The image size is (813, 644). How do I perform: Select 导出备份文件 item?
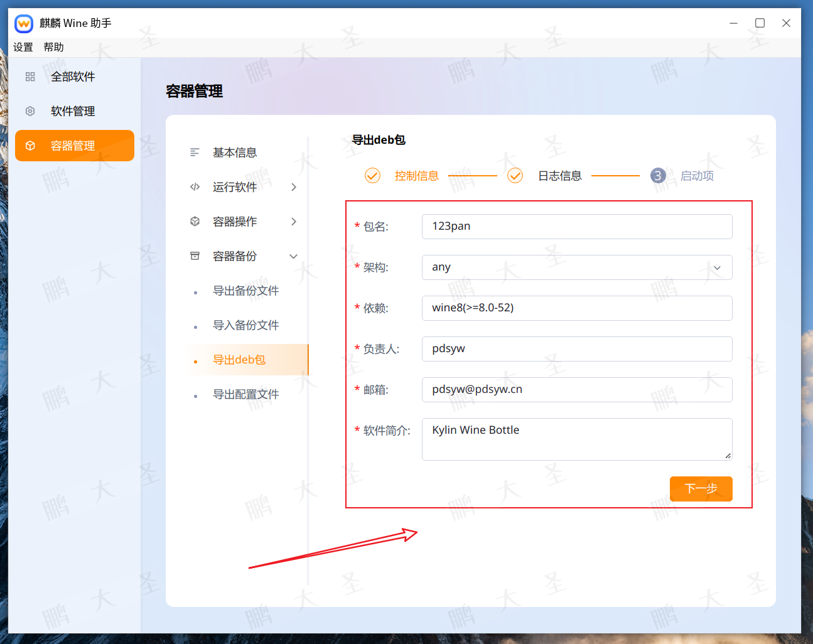click(246, 291)
